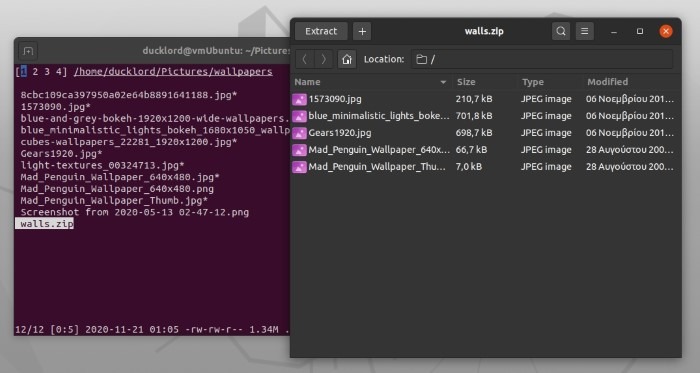The height and width of the screenshot is (373, 700).
Task: Click highlighted walls.zip entry in terminal
Action: click(45, 224)
